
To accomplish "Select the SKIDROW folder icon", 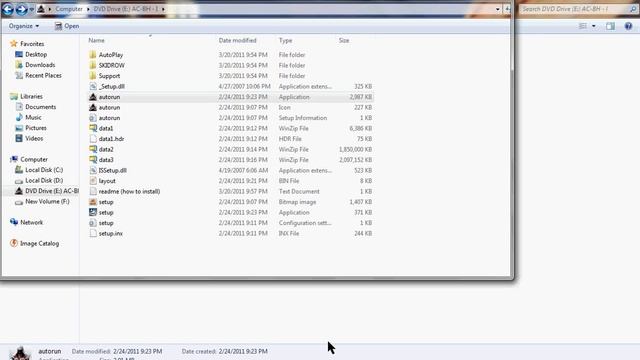I will pyautogui.click(x=93, y=65).
